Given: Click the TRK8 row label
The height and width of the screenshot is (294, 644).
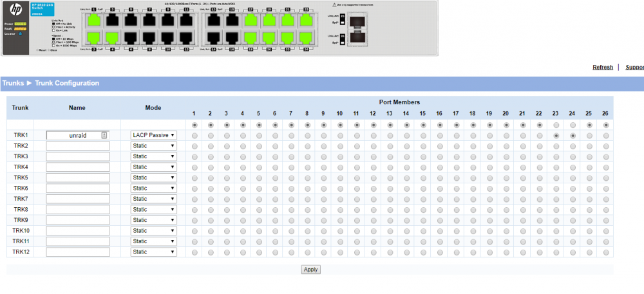Looking at the screenshot, I should (20, 210).
